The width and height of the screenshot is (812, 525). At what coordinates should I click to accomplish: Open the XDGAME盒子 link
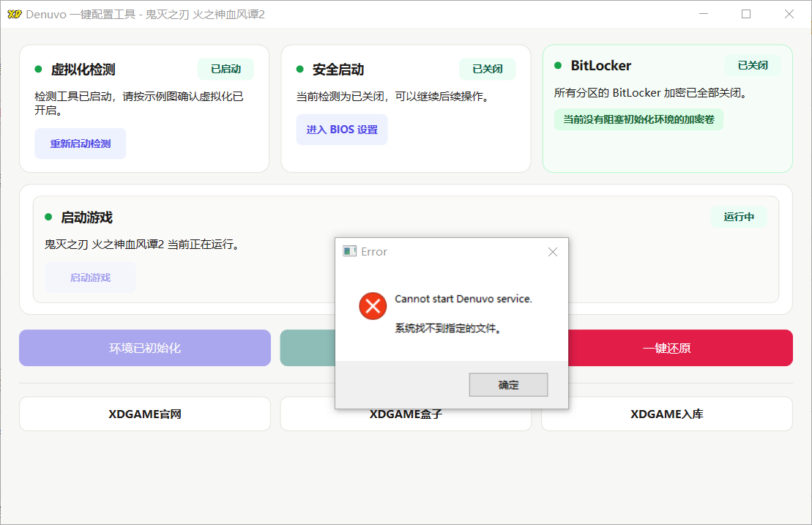pyautogui.click(x=406, y=414)
